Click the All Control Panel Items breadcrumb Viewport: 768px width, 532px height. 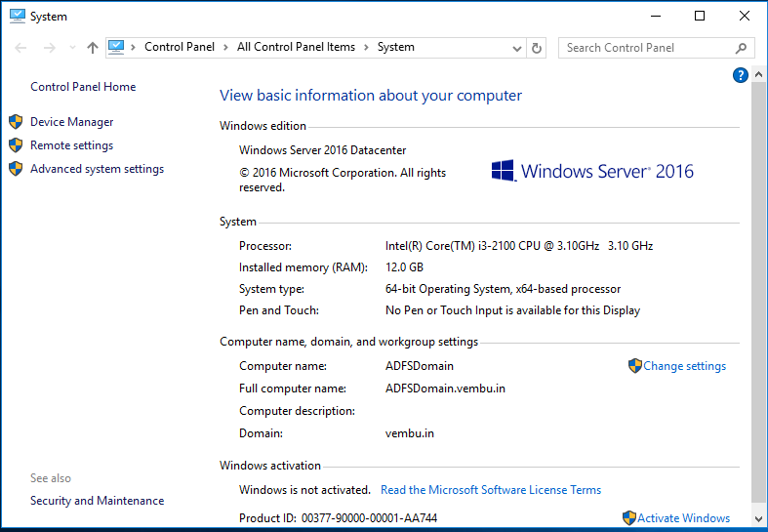click(296, 47)
